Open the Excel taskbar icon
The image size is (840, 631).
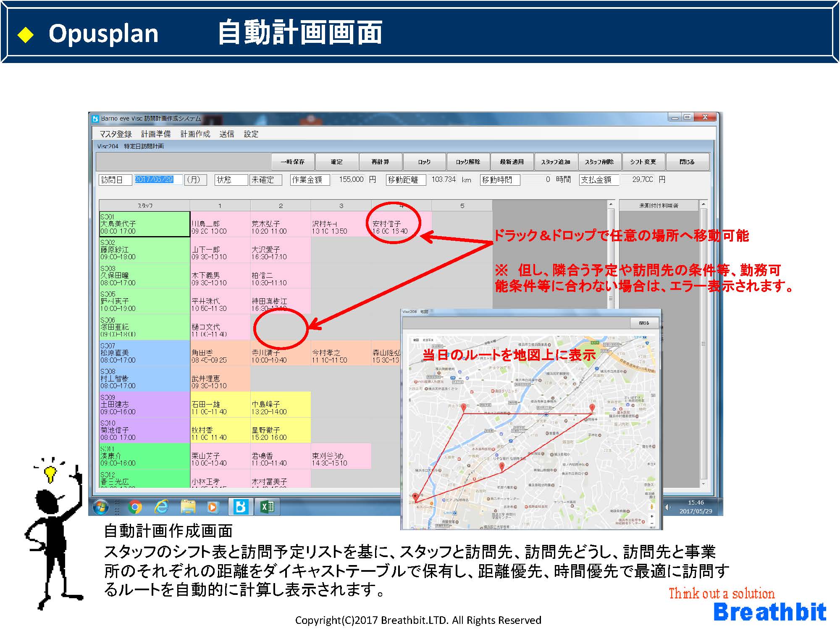point(267,507)
